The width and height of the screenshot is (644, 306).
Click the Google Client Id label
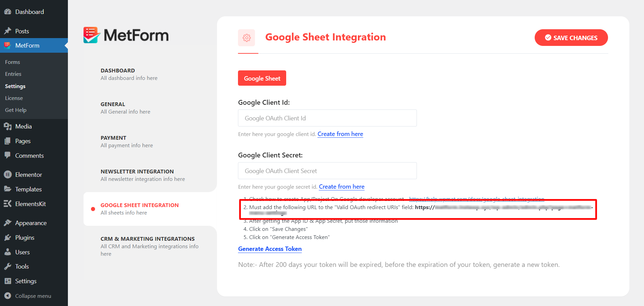pos(264,102)
